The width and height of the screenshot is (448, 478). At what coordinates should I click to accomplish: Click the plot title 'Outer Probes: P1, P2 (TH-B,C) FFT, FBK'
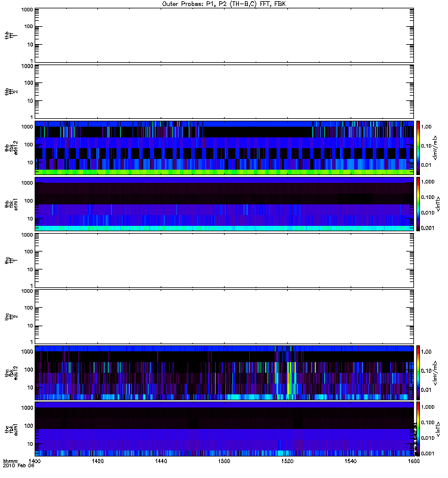click(x=224, y=4)
